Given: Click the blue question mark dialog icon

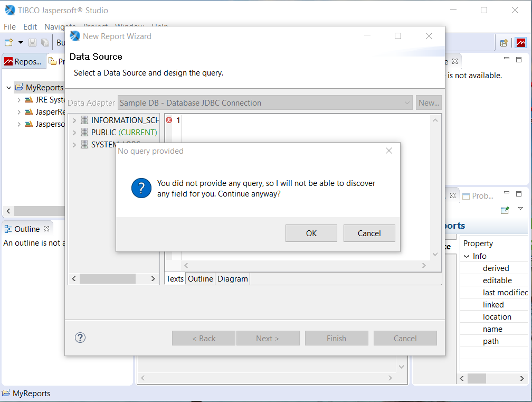Looking at the screenshot, I should click(141, 188).
